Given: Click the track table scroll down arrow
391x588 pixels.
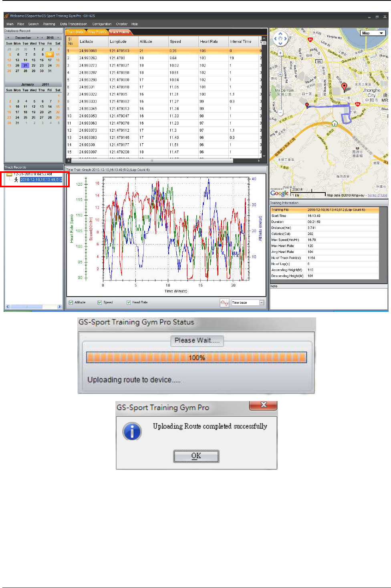Looking at the screenshot, I should point(264,157).
